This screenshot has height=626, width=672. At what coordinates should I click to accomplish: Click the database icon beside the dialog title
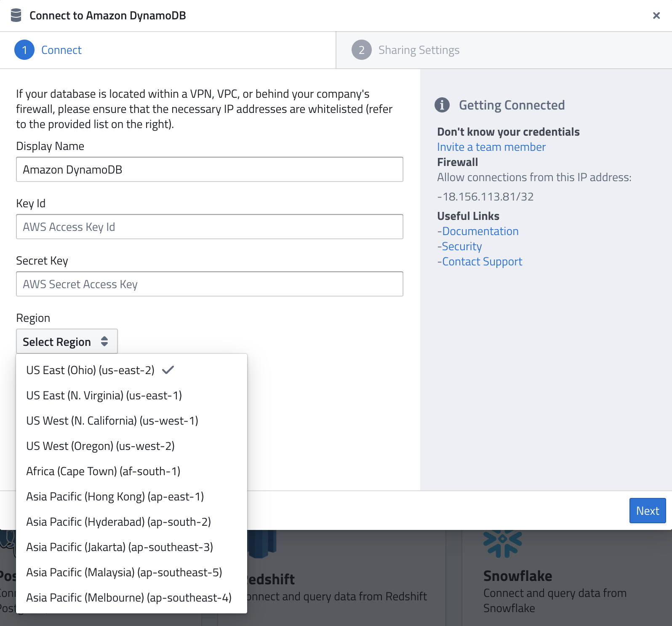pyautogui.click(x=16, y=15)
